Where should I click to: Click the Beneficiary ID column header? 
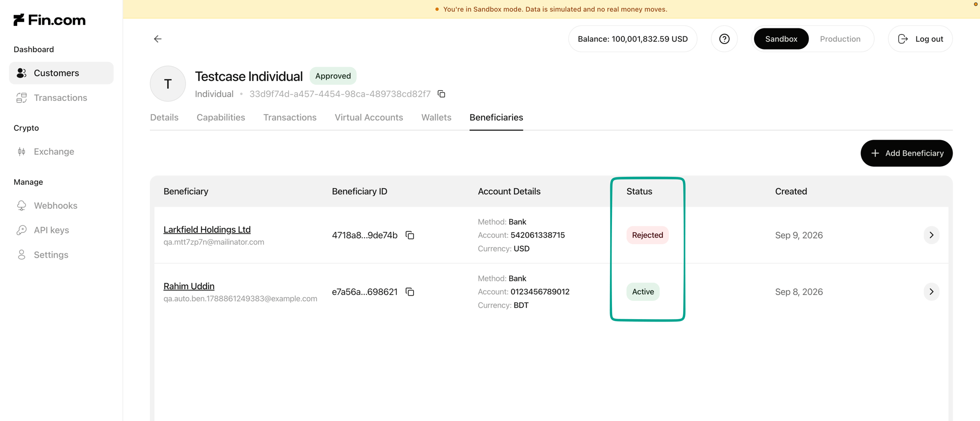click(359, 192)
